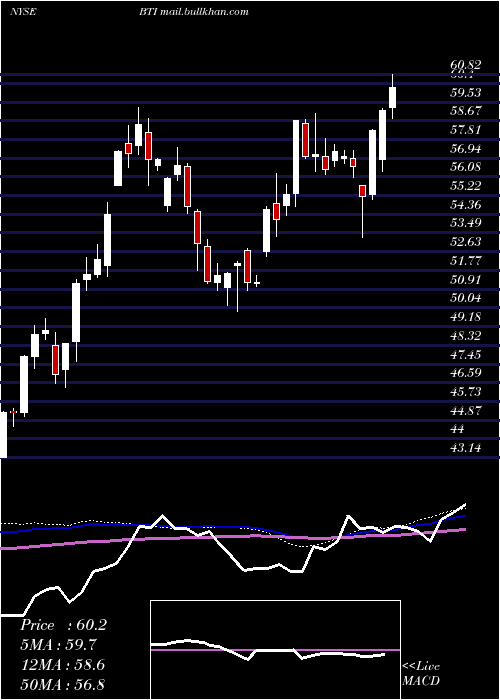Click the 48.32 price axis label
Image resolution: width=500 pixels, height=700 pixels.
(x=466, y=336)
